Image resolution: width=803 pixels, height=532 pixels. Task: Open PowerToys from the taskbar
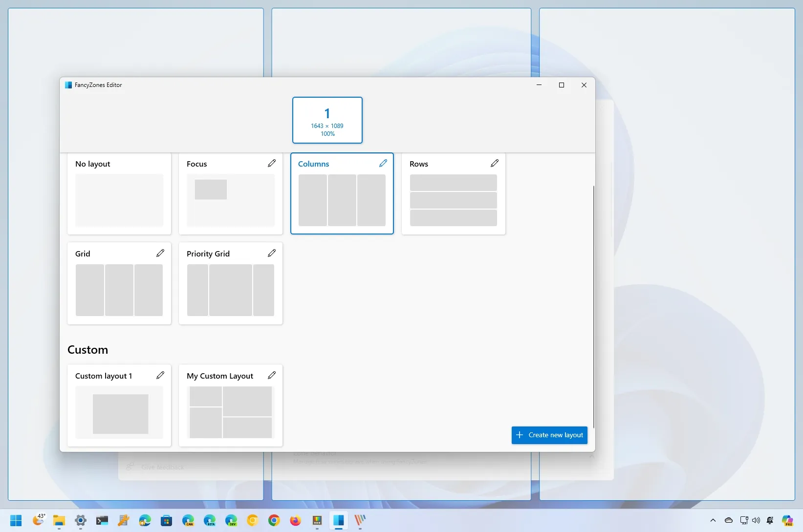tap(123, 521)
